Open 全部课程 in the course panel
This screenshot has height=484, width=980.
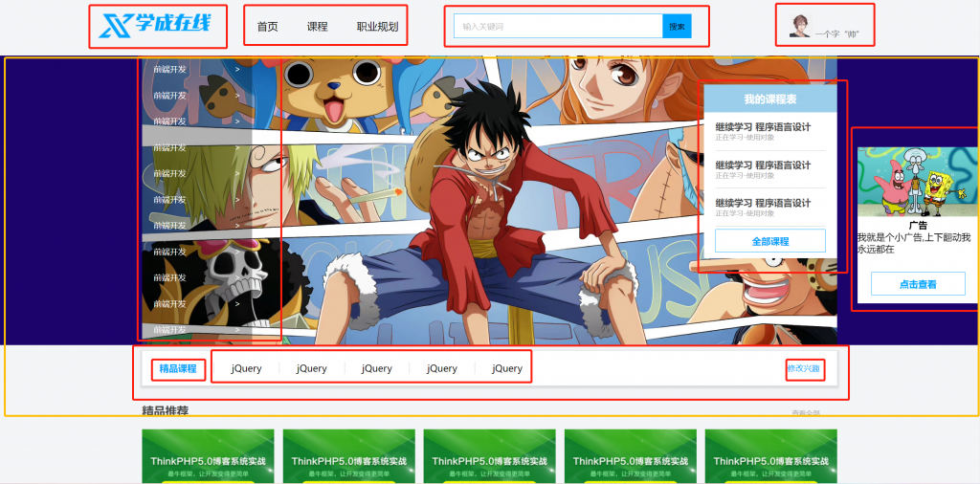[x=770, y=241]
